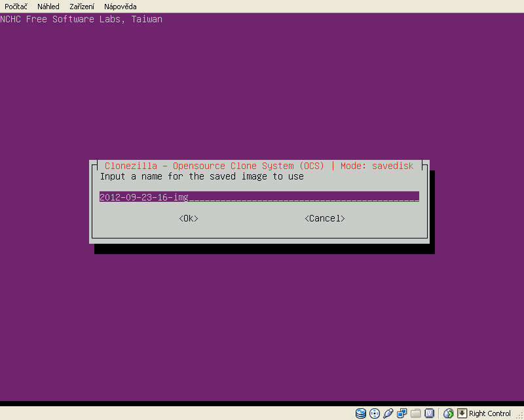Click the Right Control host key label
This screenshot has width=524, height=420.
click(490, 413)
